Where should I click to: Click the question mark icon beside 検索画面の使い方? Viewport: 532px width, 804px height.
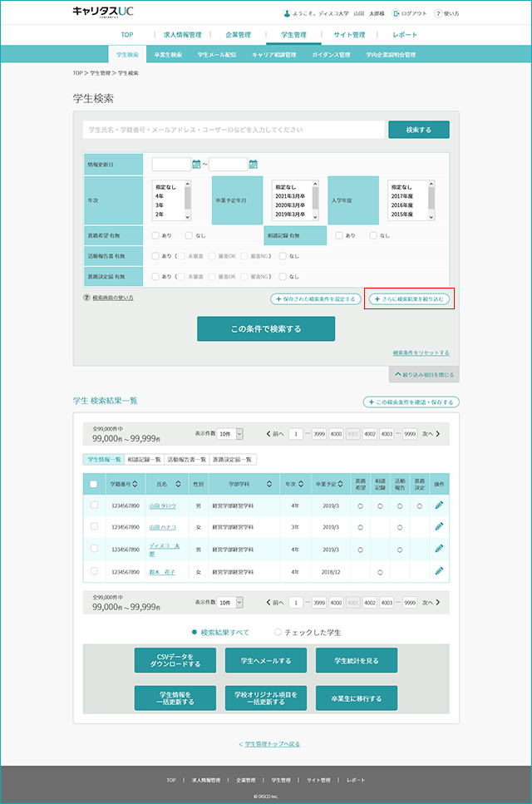coord(86,298)
